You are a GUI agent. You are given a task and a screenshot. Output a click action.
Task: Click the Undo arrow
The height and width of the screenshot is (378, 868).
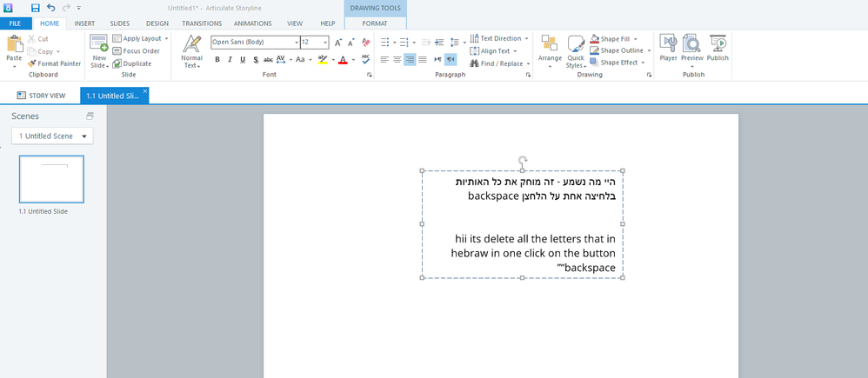pos(50,8)
